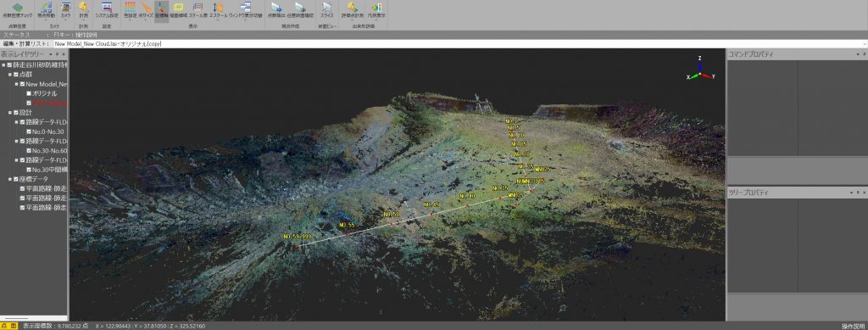Select the NO.45 station label
Image resolution: width=868 pixels, height=330 pixels.
click(431, 204)
